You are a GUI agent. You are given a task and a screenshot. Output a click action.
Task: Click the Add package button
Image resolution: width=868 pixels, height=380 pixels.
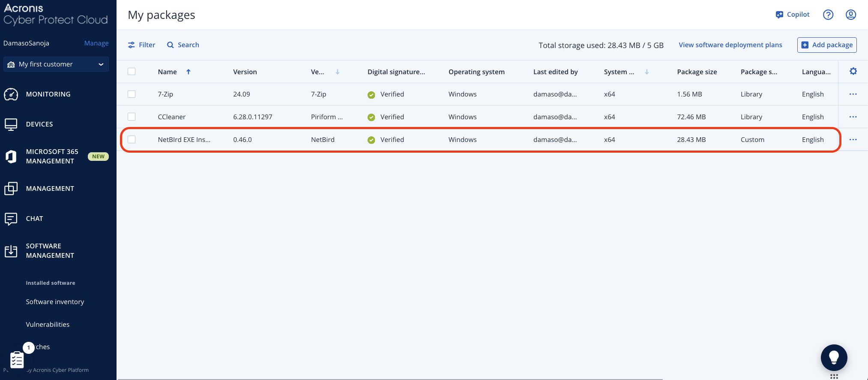(x=827, y=45)
